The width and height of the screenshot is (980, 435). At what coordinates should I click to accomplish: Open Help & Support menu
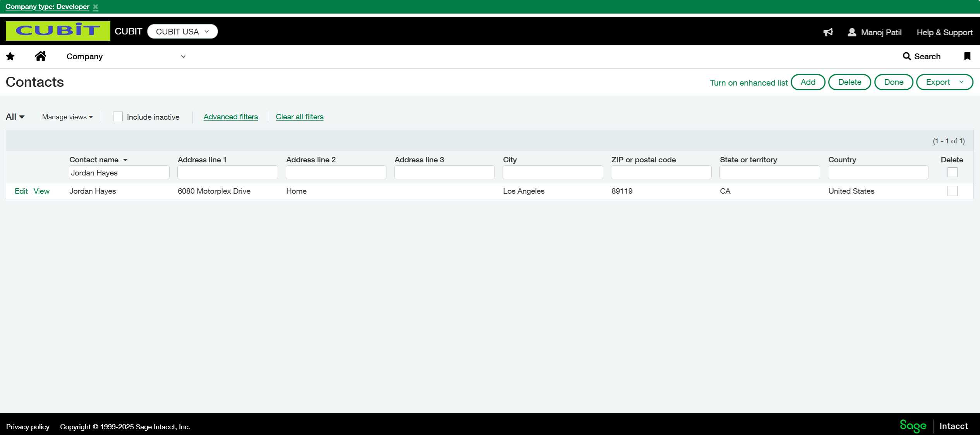tap(944, 33)
